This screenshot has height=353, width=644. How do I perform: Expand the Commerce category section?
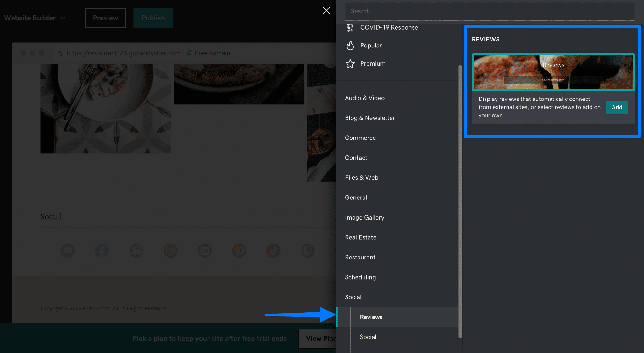[360, 137]
